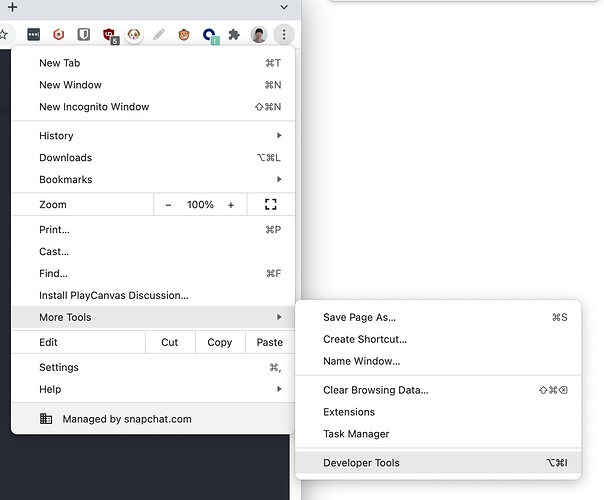
Task: Click the three-dot Chrome menu button
Action: (x=284, y=35)
